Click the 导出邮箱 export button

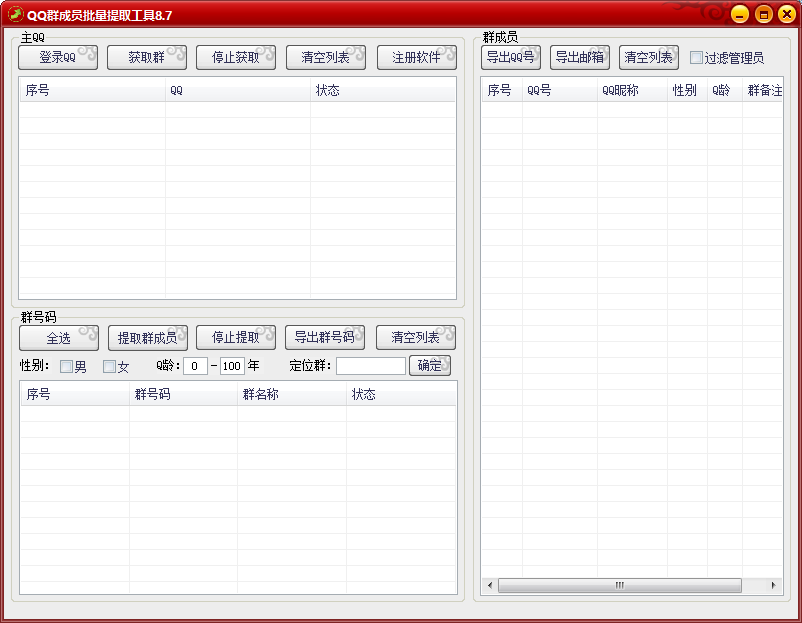point(580,57)
